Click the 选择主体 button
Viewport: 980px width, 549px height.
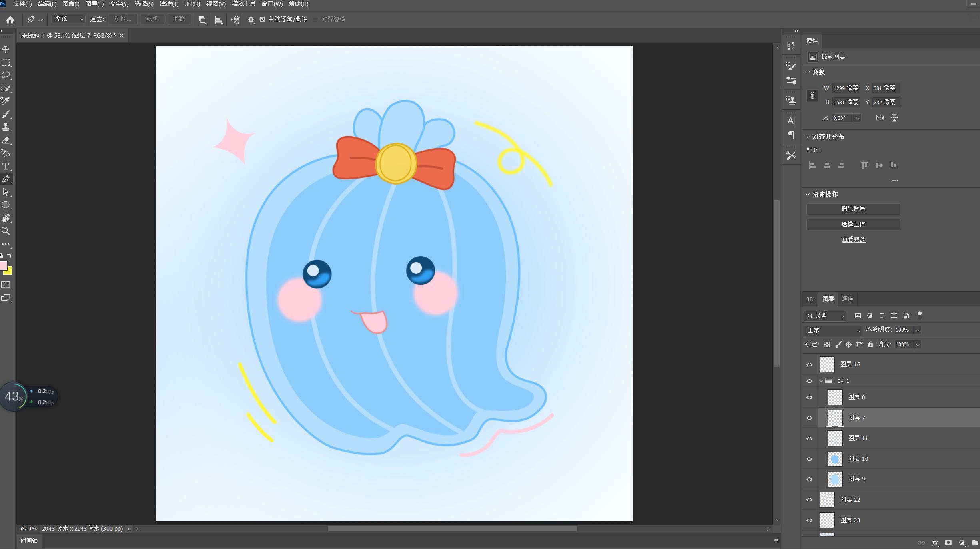pyautogui.click(x=853, y=224)
